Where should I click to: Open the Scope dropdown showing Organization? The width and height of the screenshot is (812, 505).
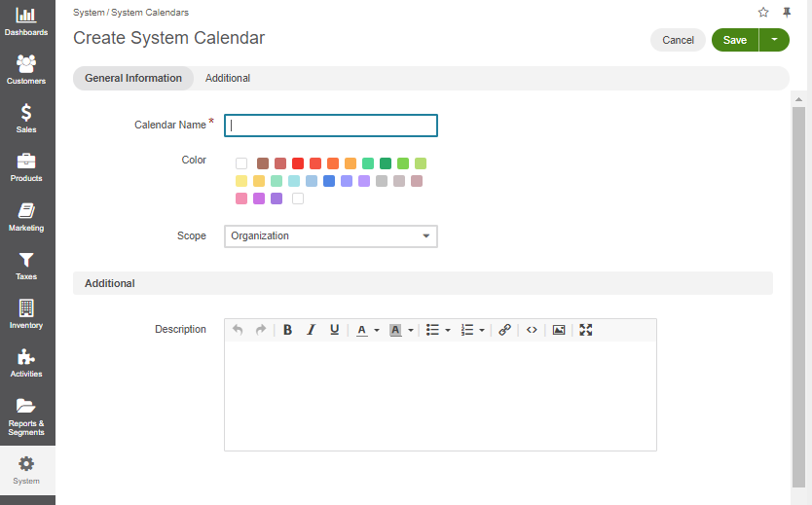[331, 235]
